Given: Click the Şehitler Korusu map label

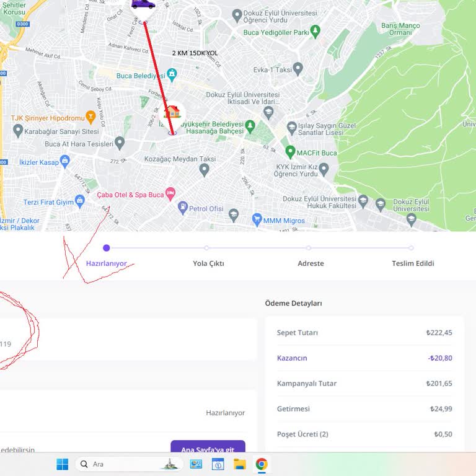Looking at the screenshot, I should pos(14,9).
